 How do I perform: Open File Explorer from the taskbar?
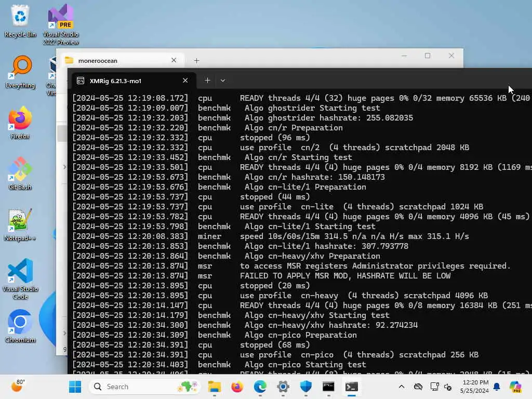coord(215,387)
